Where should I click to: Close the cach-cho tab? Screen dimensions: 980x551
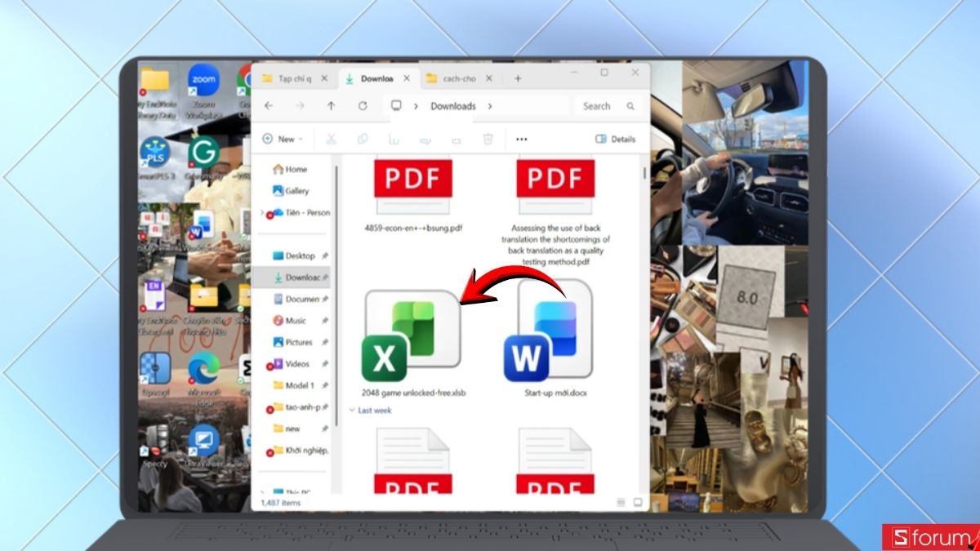[489, 78]
